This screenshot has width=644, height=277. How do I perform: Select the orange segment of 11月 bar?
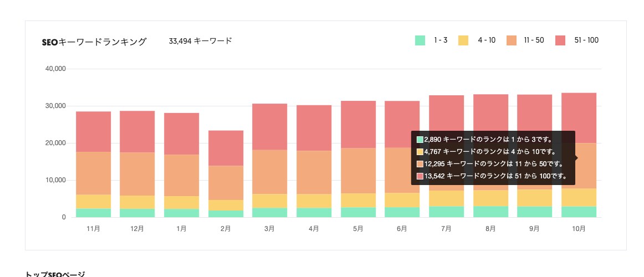pyautogui.click(x=94, y=173)
